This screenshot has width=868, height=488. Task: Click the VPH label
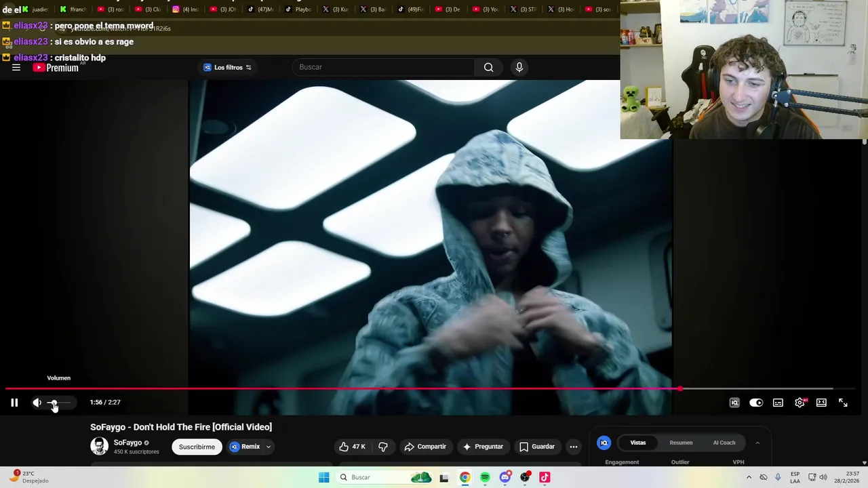(x=738, y=462)
